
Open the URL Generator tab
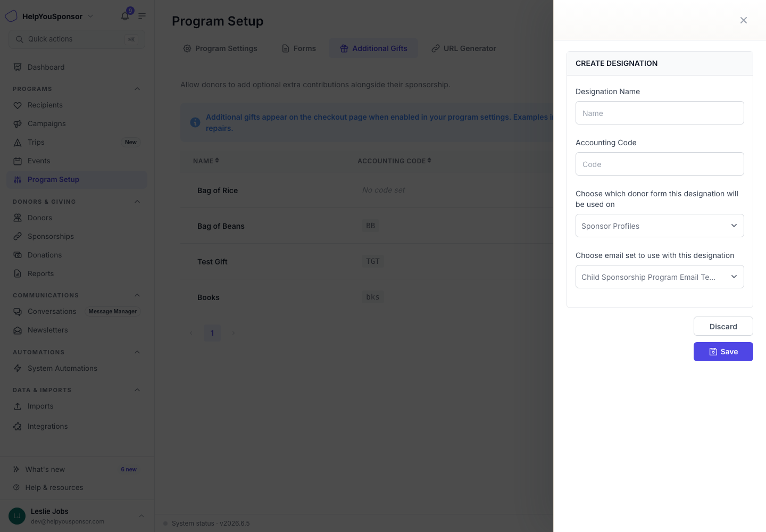click(x=463, y=48)
